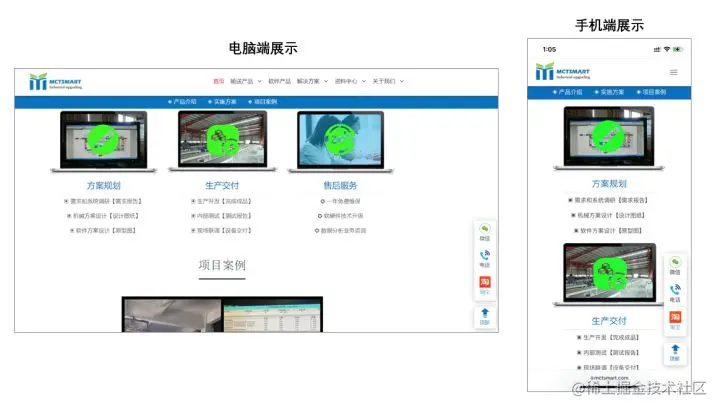Click the 电话 phone icon in mobile view
Screen dimensions: 720x410
[x=675, y=290]
